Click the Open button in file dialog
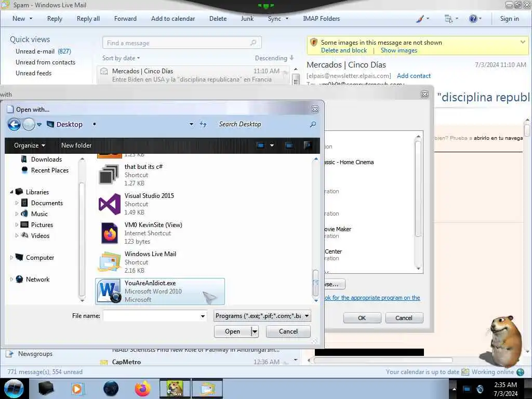 coord(233,331)
